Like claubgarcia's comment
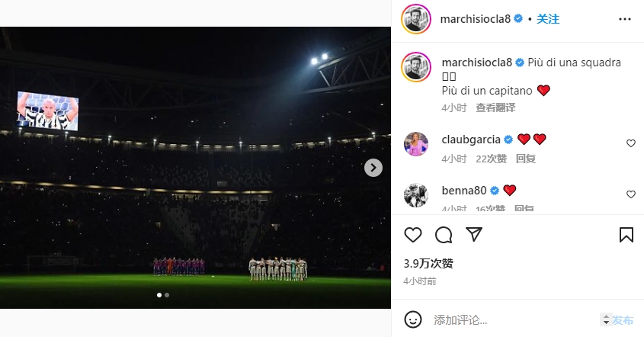Image resolution: width=644 pixels, height=337 pixels. [630, 143]
